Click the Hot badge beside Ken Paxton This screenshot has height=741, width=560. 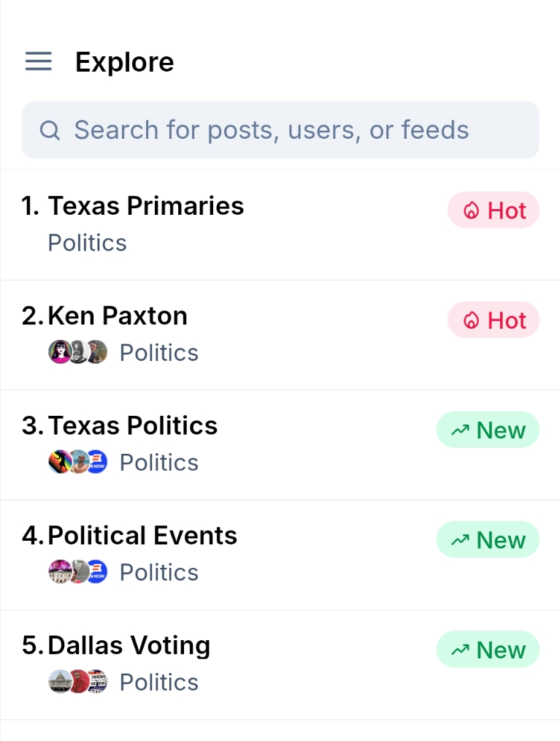[494, 320]
